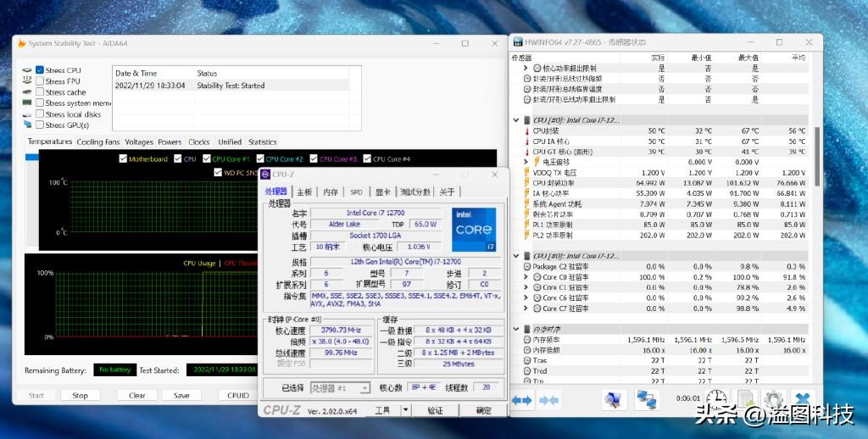Click the CPUID button in AIDA64

(238, 395)
